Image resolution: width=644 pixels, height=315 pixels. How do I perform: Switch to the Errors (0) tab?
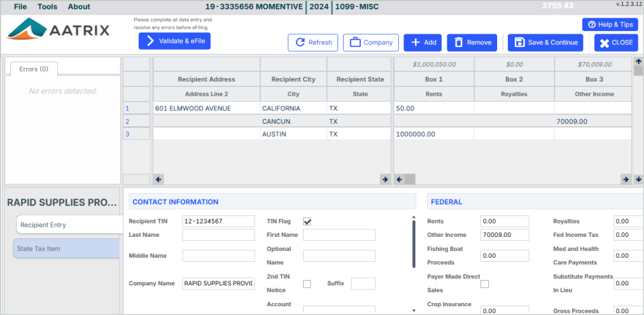[x=34, y=69]
